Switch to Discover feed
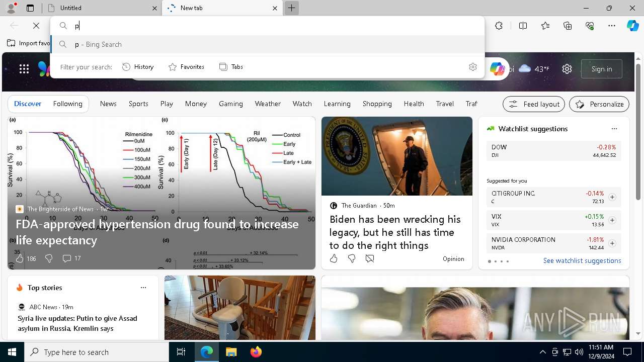Screen dimensions: 644x362 [28, 104]
